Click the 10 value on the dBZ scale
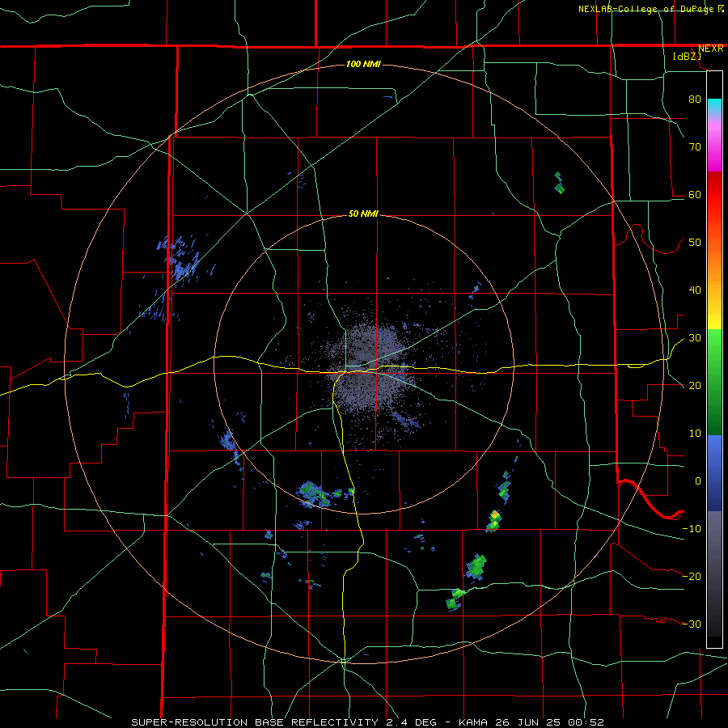The width and height of the screenshot is (728, 728). (x=695, y=434)
